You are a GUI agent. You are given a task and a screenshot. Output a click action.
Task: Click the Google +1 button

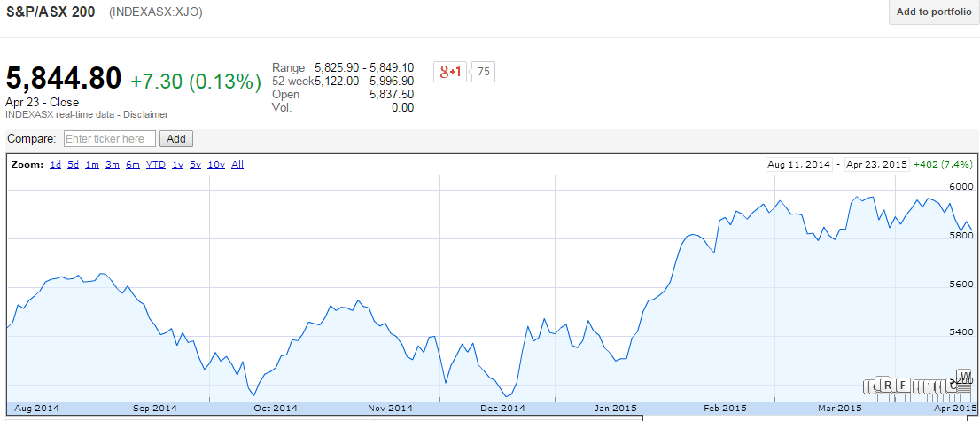click(x=450, y=72)
